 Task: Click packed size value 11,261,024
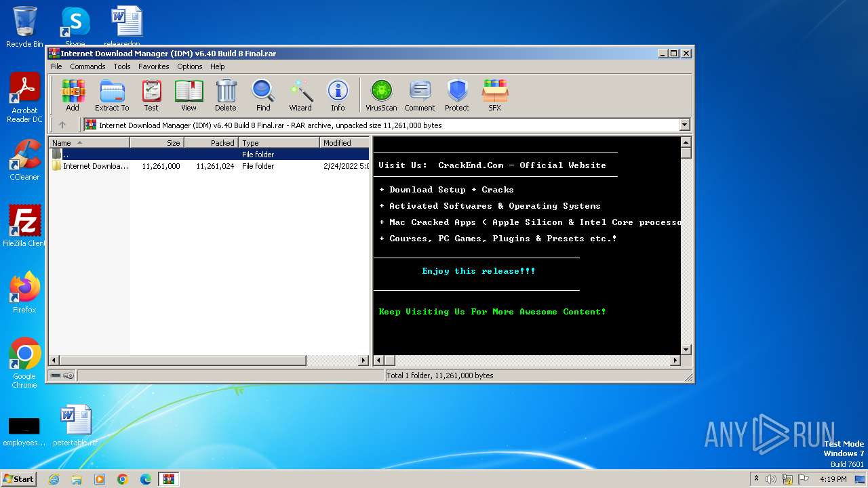(x=215, y=166)
